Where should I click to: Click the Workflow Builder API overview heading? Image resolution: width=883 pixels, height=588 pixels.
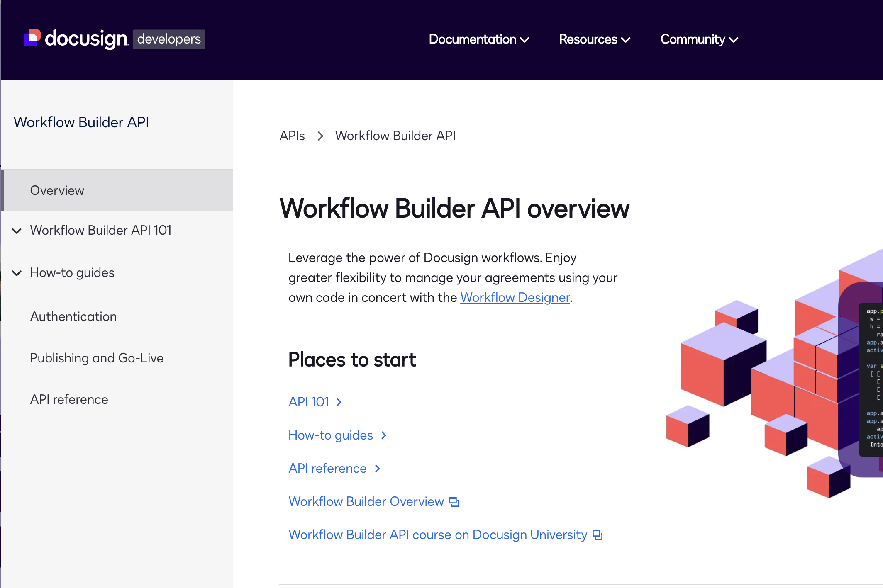tap(454, 208)
